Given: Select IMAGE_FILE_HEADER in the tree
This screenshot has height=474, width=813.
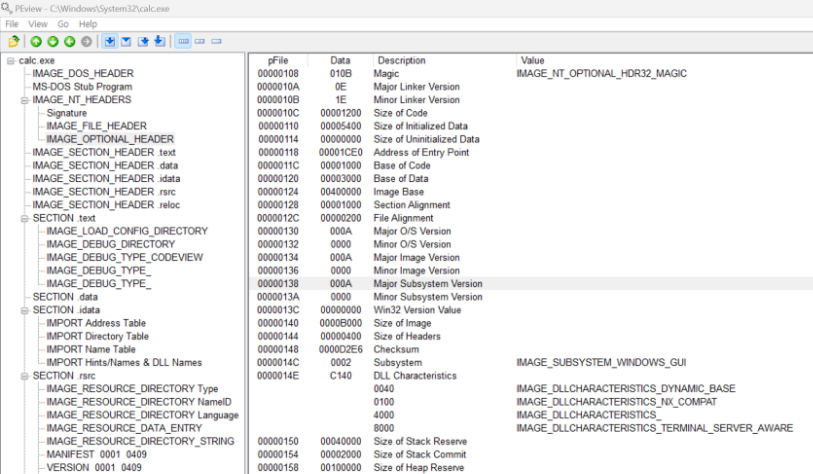Looking at the screenshot, I should pos(96,126).
